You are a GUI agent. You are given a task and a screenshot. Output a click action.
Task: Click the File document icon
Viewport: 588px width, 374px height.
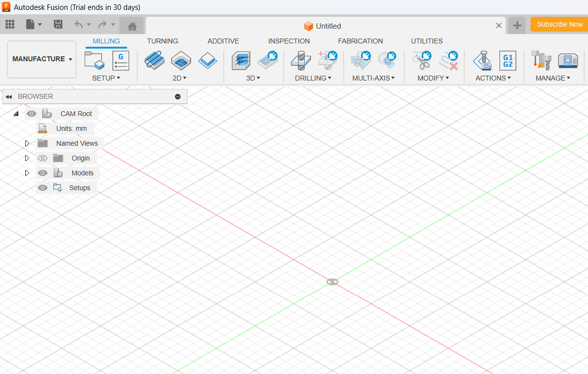click(x=30, y=24)
